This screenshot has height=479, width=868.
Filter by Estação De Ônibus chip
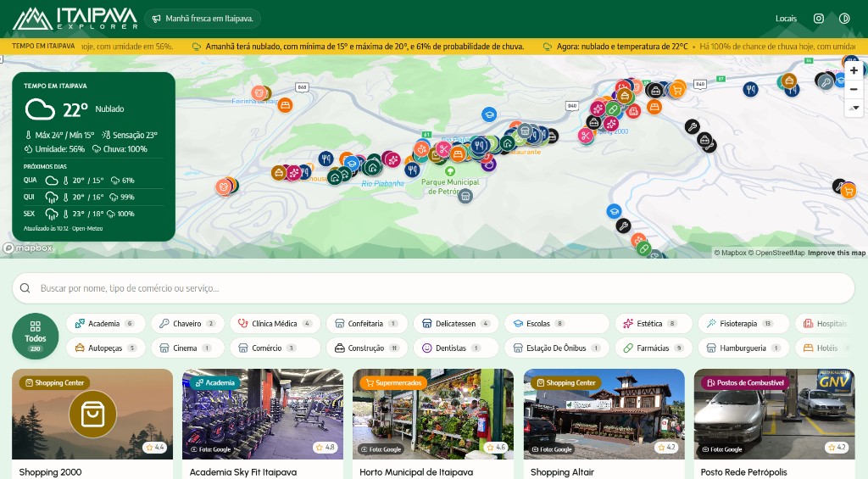(556, 348)
